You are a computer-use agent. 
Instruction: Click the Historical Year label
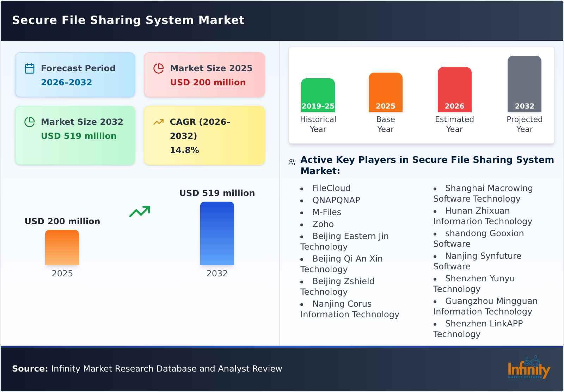coord(318,124)
